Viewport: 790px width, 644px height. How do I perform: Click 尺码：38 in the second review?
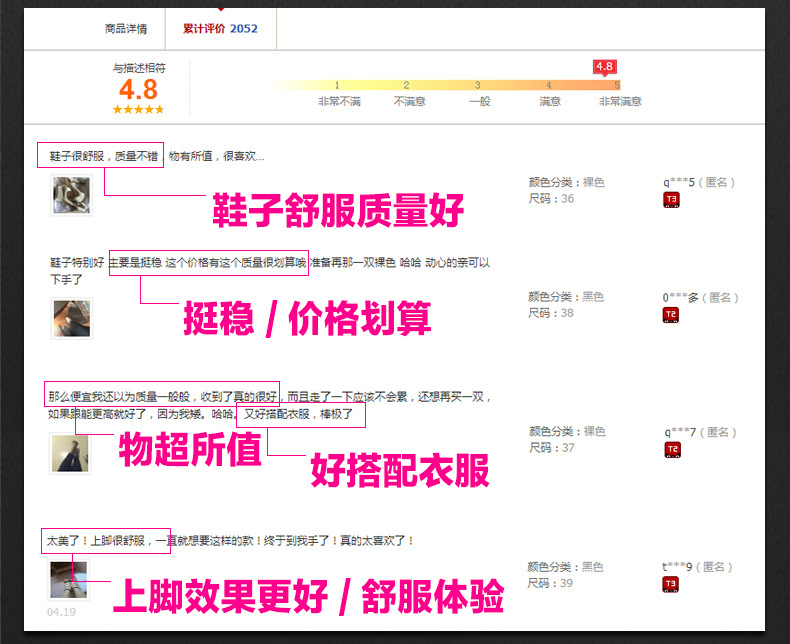551,313
